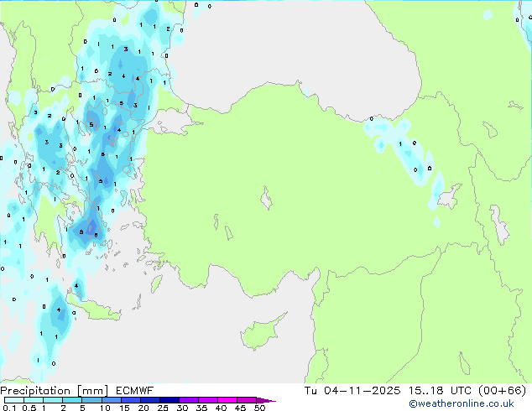Click the legend label '35'
This screenshot has width=532, height=411.
[x=201, y=408]
